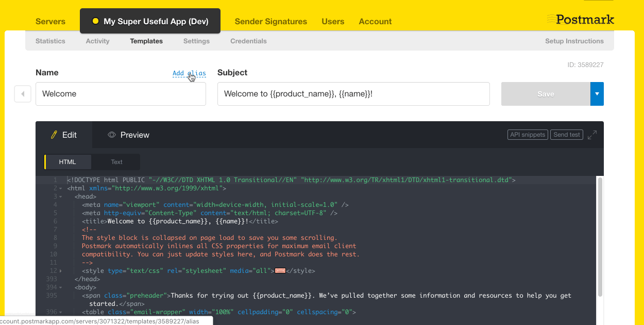Click the Send test button
This screenshot has width=644, height=325.
pyautogui.click(x=567, y=135)
